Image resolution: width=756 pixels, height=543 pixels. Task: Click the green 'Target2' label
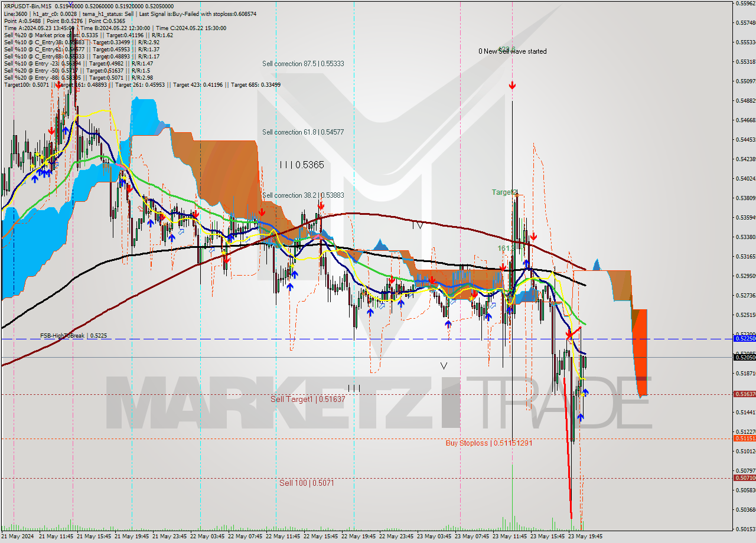505,192
